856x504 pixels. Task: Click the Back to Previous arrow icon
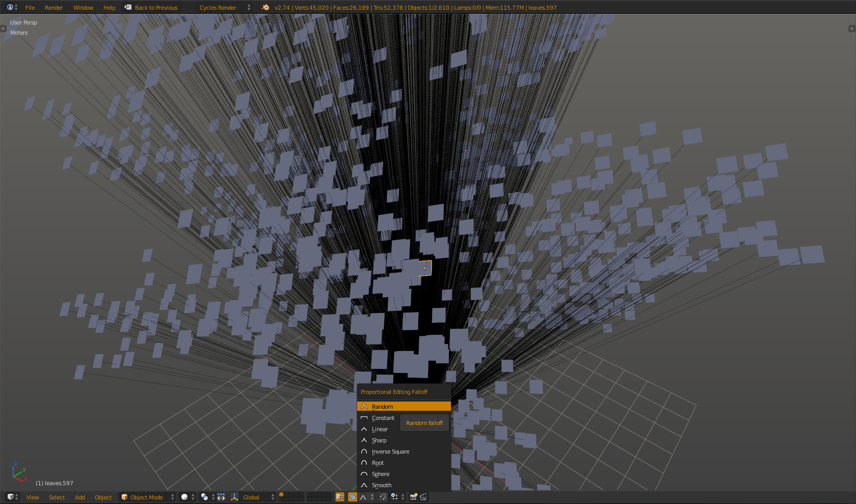coord(128,7)
